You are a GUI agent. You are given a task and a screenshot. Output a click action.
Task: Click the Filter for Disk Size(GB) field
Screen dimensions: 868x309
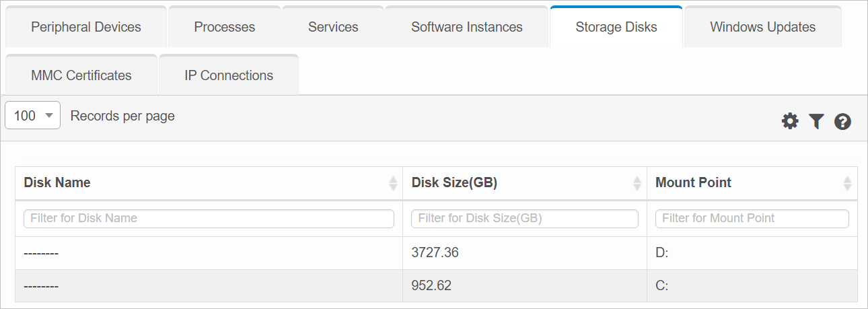[x=525, y=218]
